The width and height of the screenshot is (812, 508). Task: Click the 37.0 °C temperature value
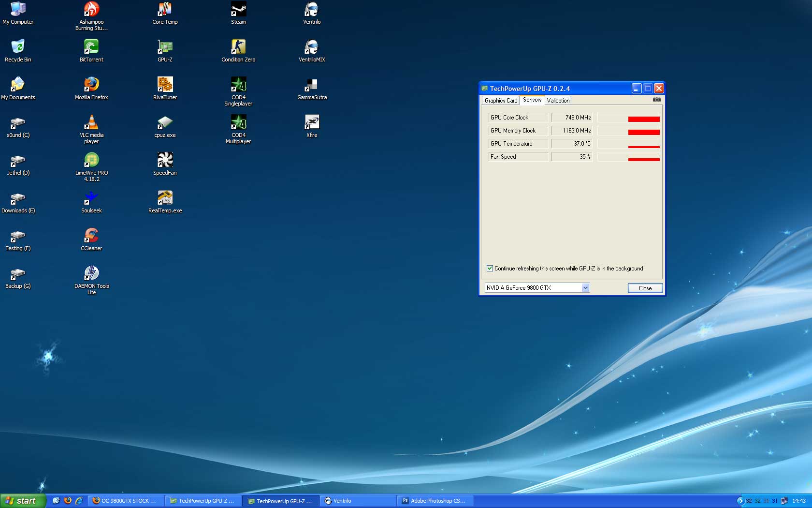[x=572, y=144]
